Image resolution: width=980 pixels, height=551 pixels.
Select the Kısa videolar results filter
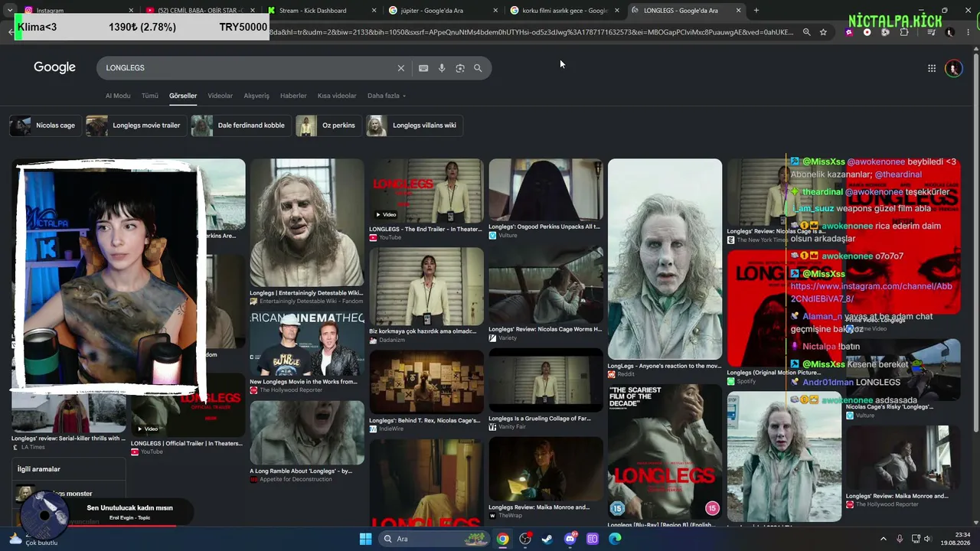[x=337, y=96]
